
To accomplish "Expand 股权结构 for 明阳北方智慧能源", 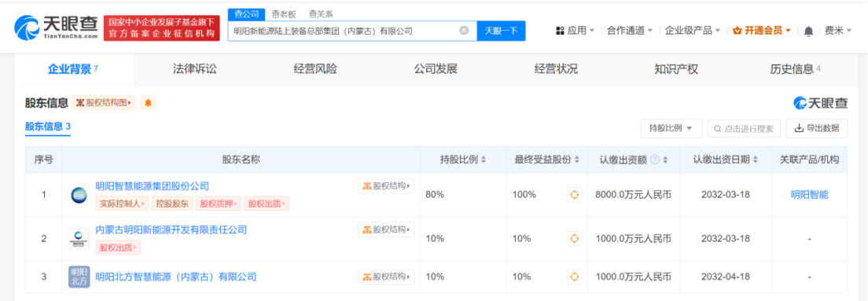I will [x=386, y=277].
